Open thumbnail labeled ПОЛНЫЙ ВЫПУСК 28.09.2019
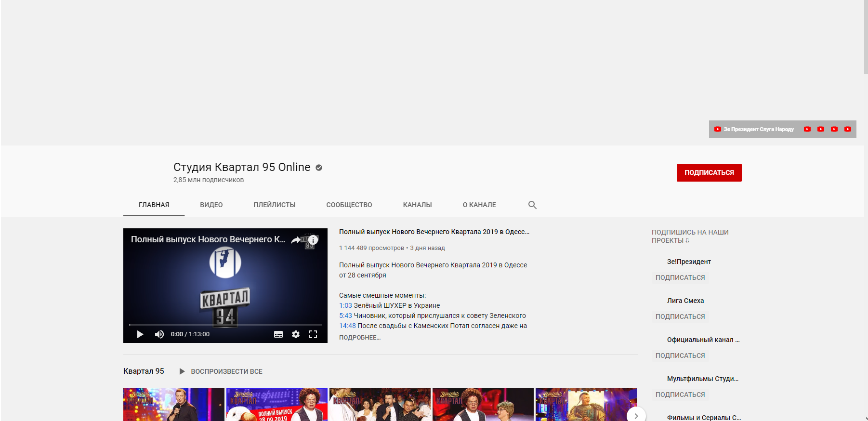 277,405
